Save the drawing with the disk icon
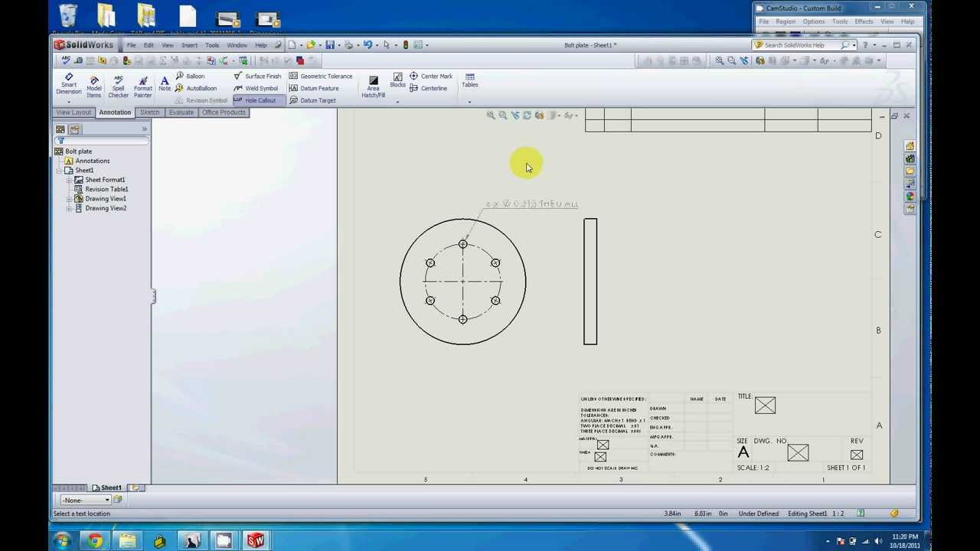 (329, 44)
